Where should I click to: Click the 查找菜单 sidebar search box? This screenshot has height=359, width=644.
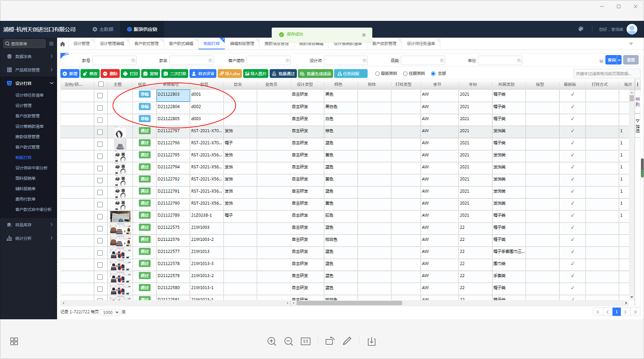(25, 44)
